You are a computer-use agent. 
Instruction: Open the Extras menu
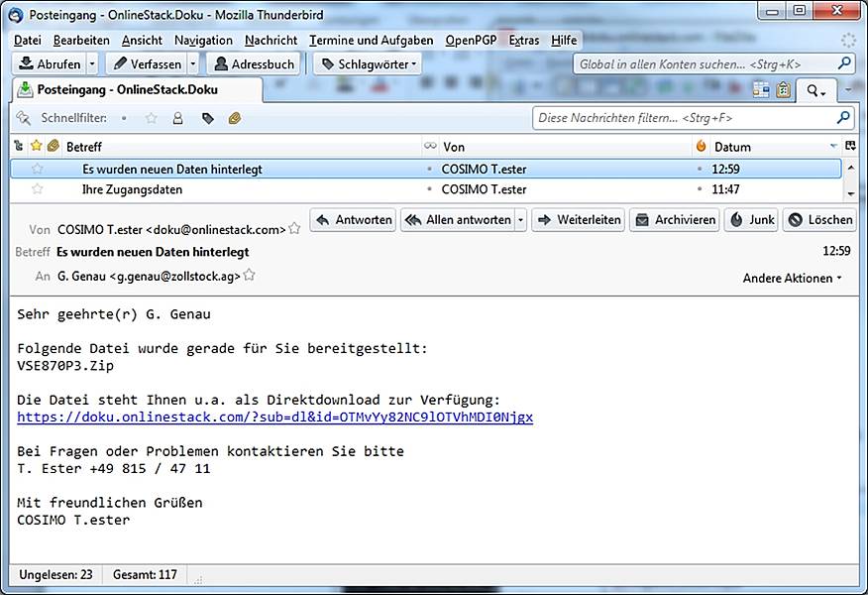coord(524,40)
